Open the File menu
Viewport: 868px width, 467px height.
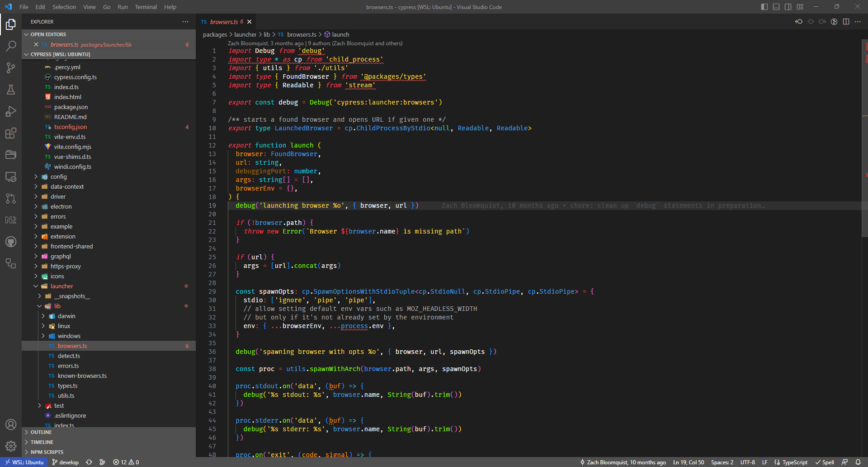pos(24,7)
